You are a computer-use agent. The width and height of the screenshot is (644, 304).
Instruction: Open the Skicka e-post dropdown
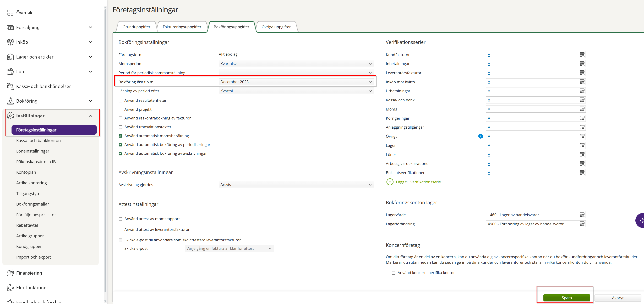[x=229, y=248]
